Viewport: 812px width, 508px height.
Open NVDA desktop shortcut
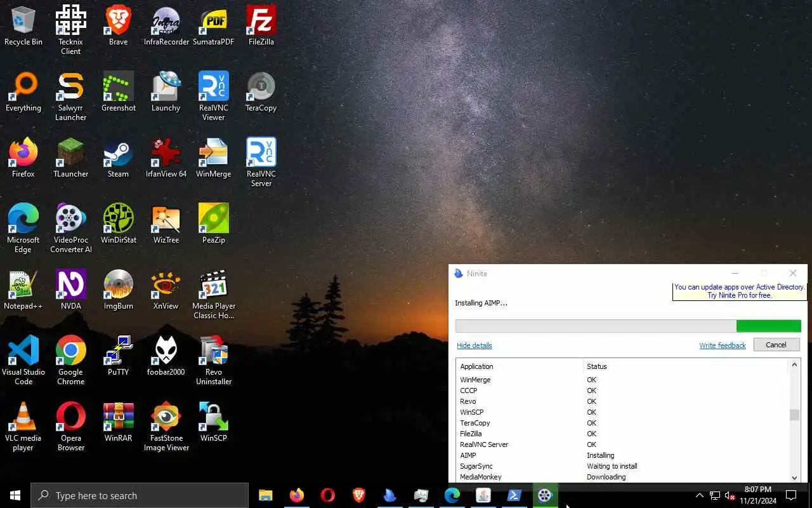point(70,291)
